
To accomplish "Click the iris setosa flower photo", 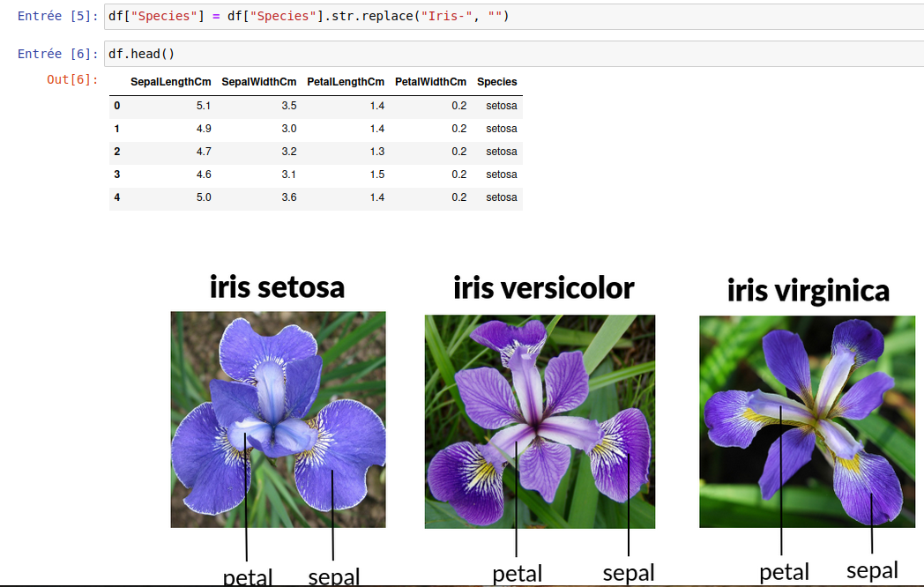I will [278, 419].
